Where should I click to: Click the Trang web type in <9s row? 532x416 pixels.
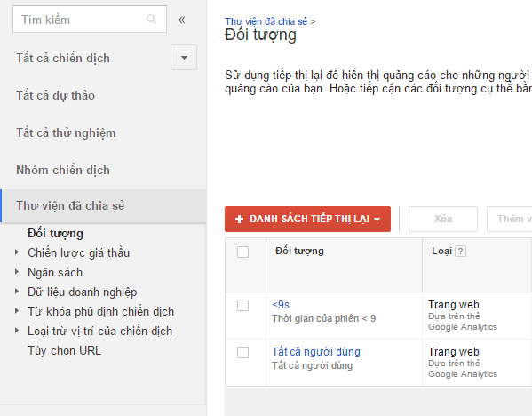(454, 305)
